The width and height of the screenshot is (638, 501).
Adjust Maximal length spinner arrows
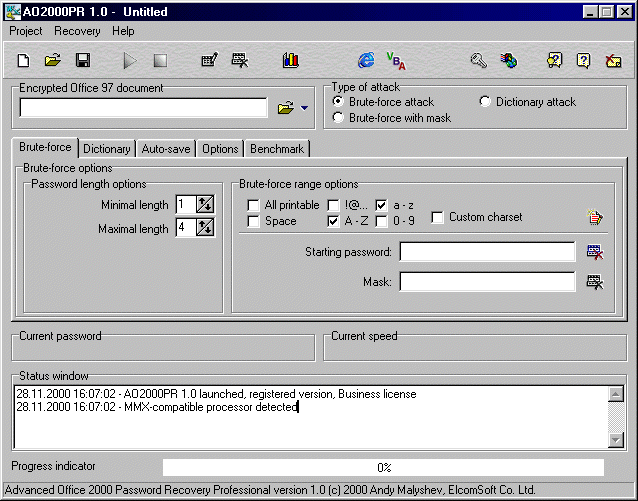pos(205,228)
